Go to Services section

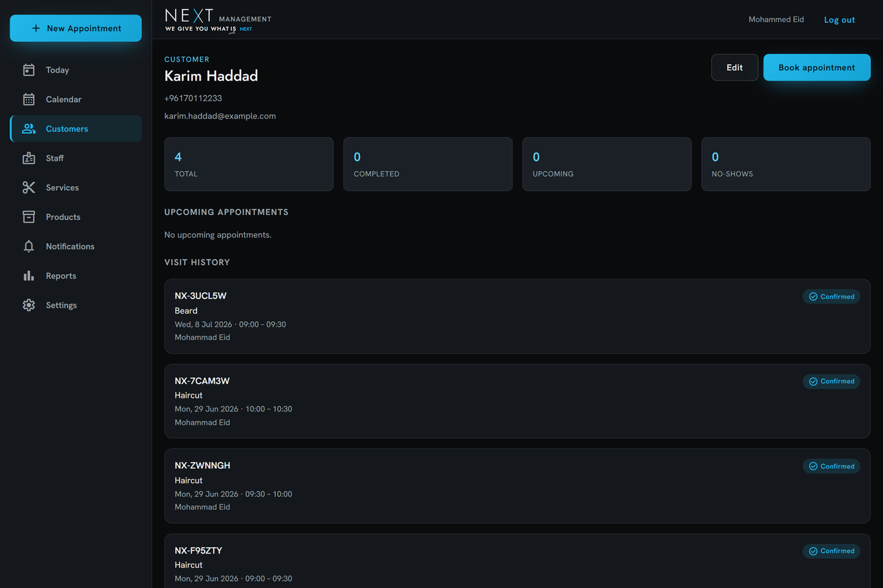[76, 187]
